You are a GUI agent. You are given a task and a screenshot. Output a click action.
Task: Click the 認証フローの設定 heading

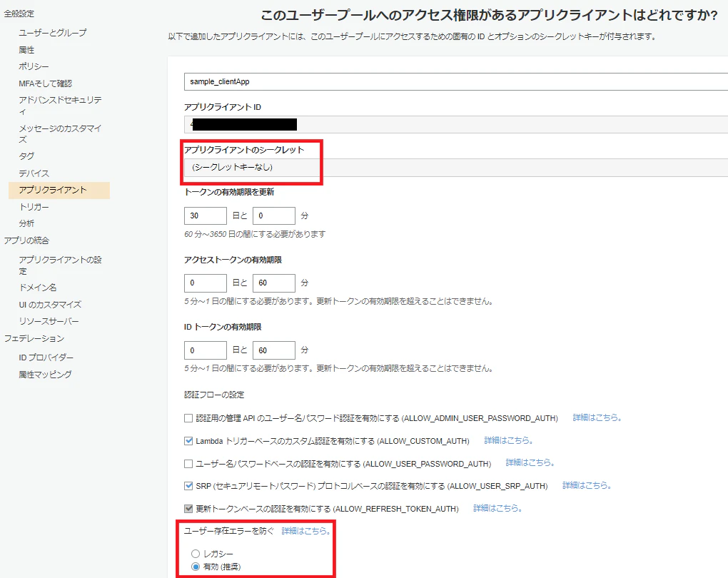pos(215,395)
